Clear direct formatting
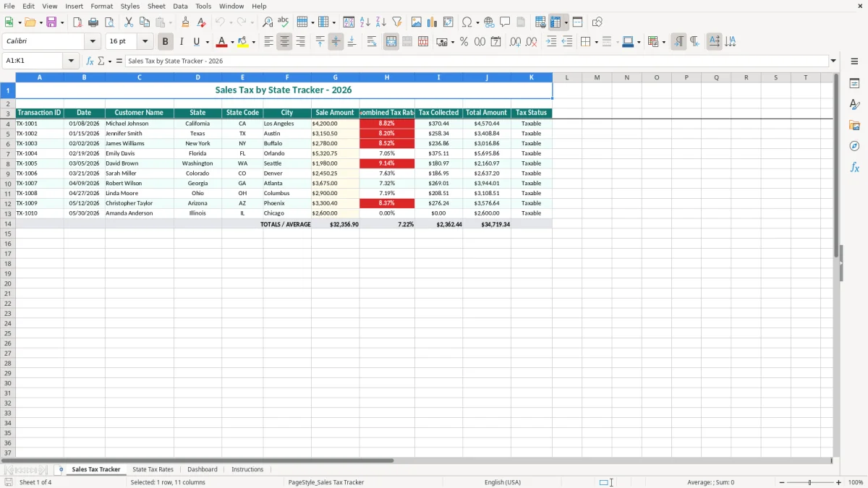Viewport: 868px width, 488px height. coord(201,22)
